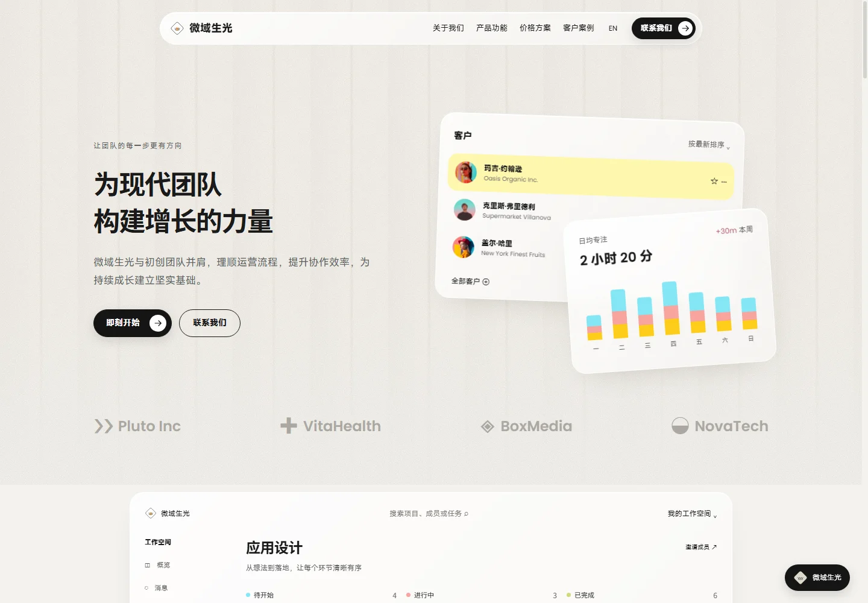
Task: Select the 盖尔·哈里 customer name
Action: point(497,243)
